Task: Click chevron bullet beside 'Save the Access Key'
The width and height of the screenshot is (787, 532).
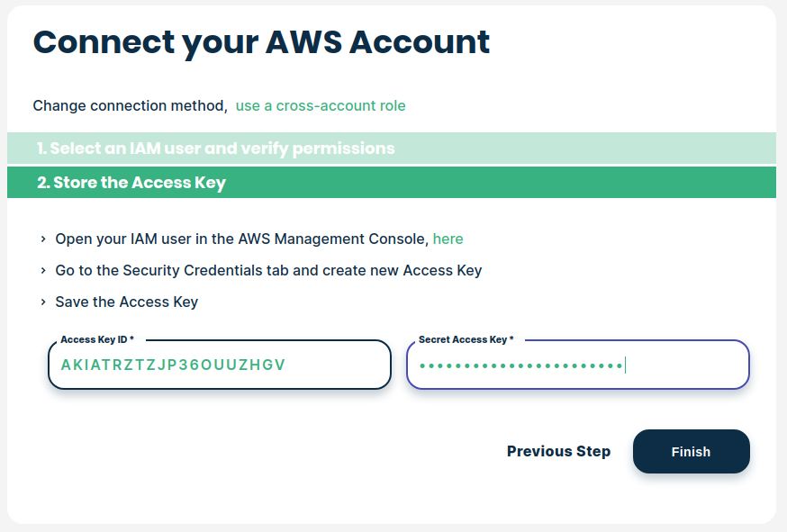Action: pos(42,302)
